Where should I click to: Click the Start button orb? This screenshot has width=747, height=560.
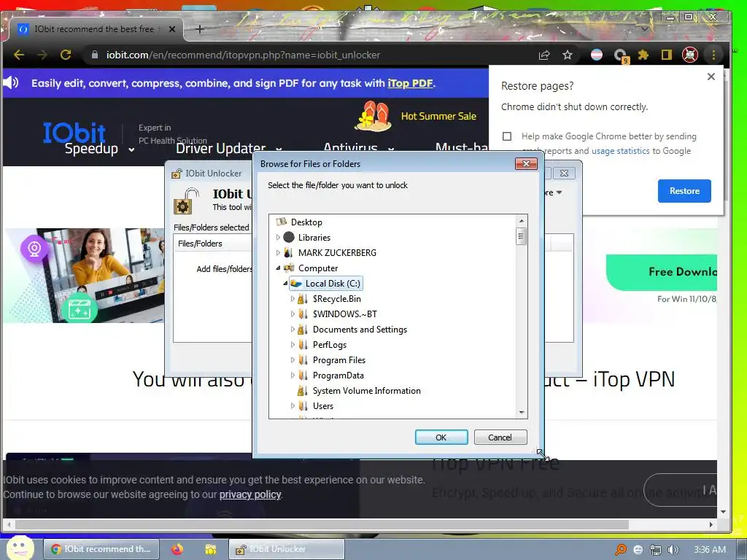(x=20, y=548)
